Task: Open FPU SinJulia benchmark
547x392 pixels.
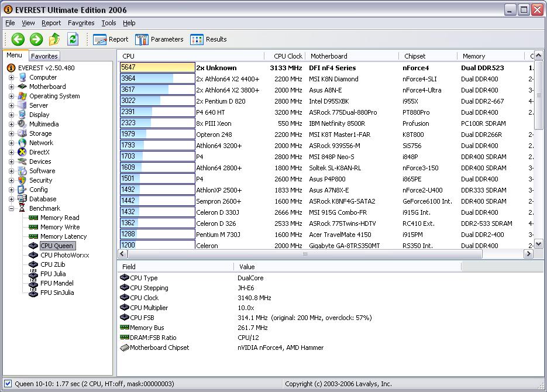Action: 57,293
